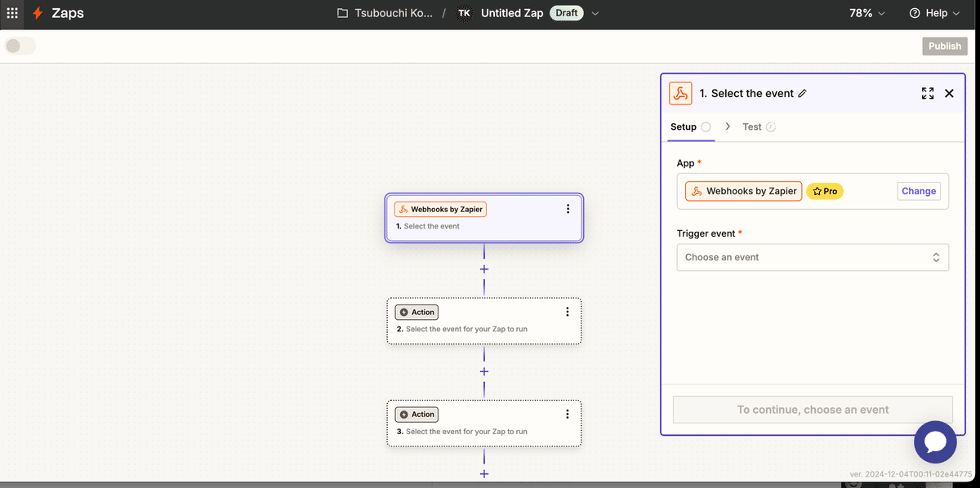
Task: Click the Test tab status icon
Action: pos(771,127)
